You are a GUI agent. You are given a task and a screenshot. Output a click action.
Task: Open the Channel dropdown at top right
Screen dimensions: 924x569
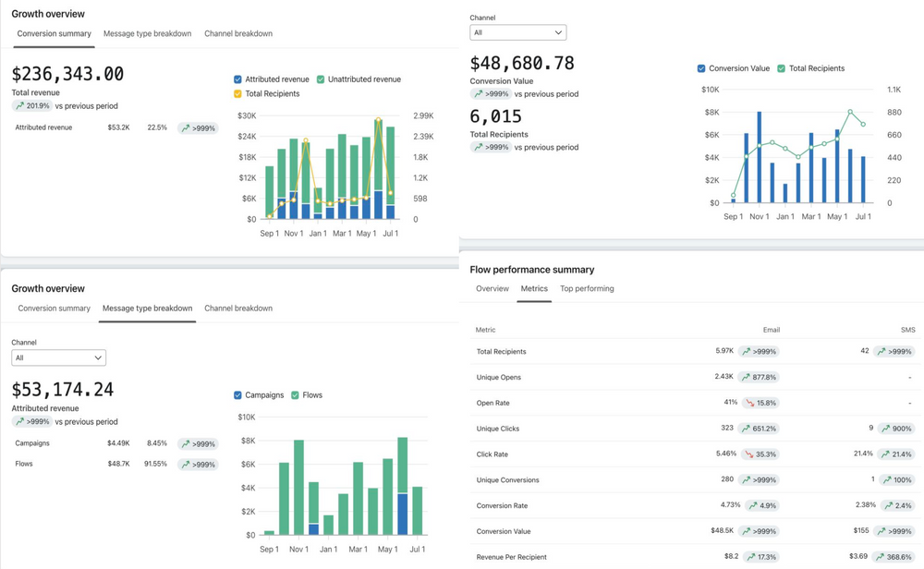click(x=517, y=30)
